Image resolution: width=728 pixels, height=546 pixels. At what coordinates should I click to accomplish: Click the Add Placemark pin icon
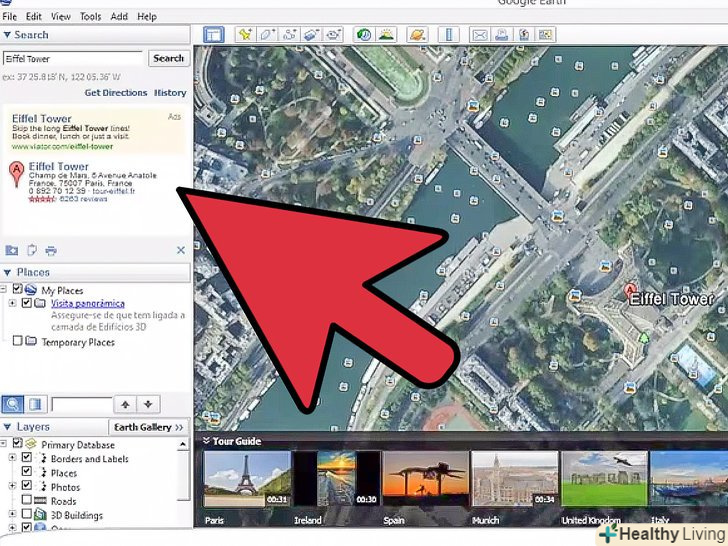point(245,35)
